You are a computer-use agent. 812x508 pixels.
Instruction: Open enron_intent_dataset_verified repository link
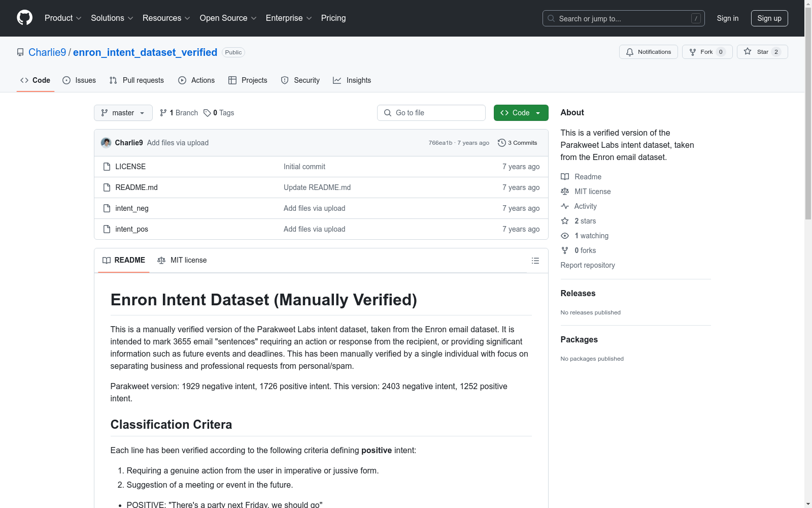[145, 52]
